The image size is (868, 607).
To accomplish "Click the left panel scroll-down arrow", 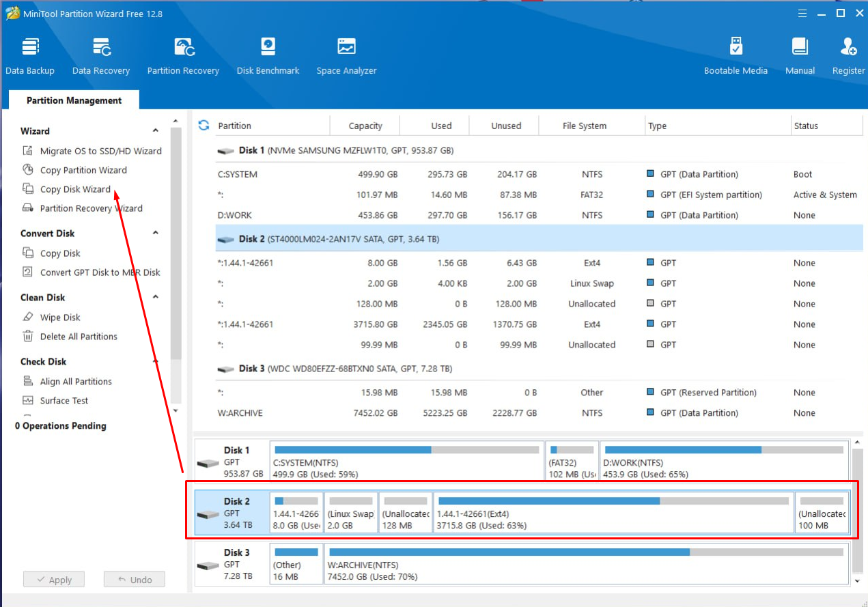I will (x=176, y=410).
